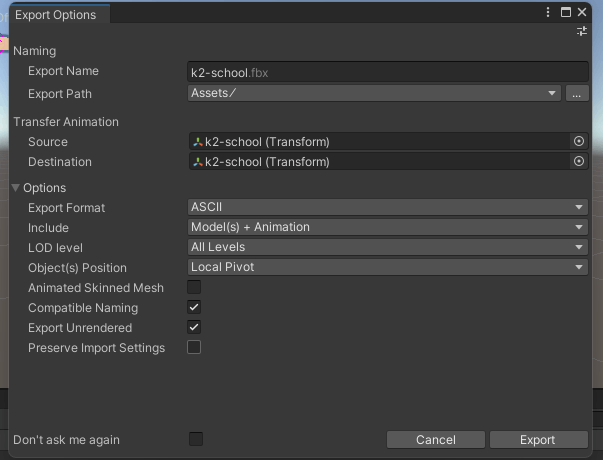Uncheck the Compatible Naming checkbox

point(194,307)
